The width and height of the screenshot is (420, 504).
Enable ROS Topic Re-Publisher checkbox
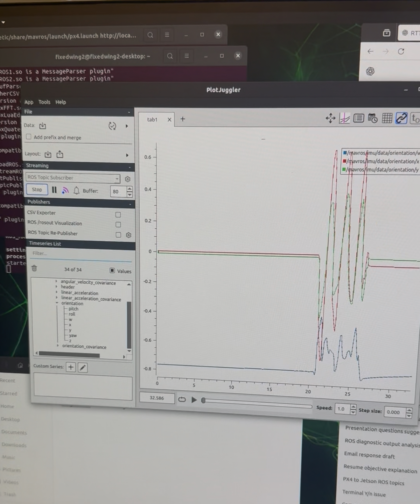click(118, 235)
